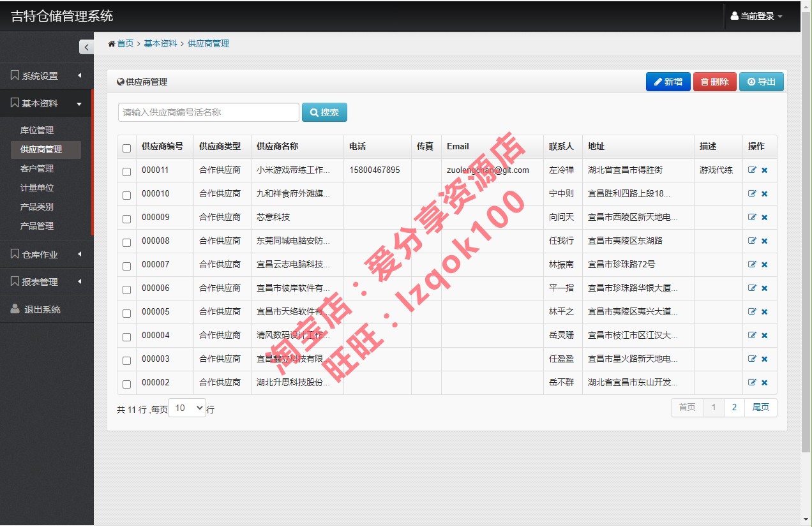Edit supplier 000007 with pencil icon
The height and width of the screenshot is (527, 812).
[x=752, y=265]
